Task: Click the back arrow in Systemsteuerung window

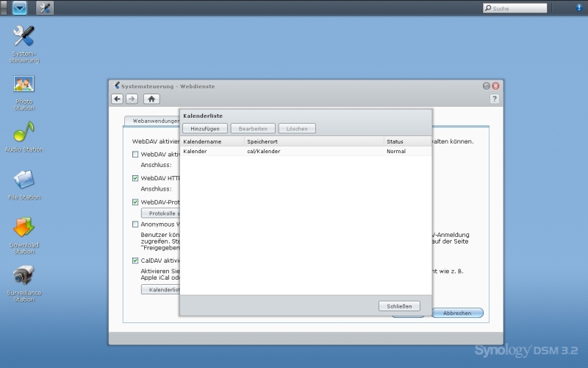Action: click(118, 99)
